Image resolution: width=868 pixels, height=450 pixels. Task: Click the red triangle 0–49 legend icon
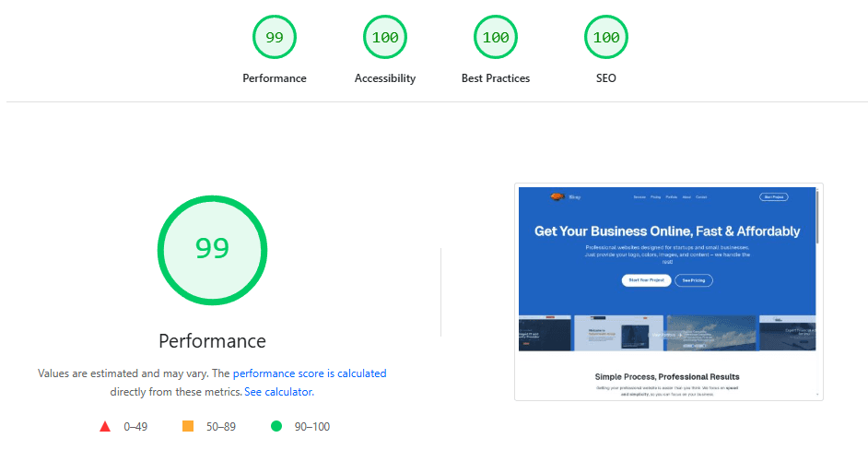click(105, 426)
